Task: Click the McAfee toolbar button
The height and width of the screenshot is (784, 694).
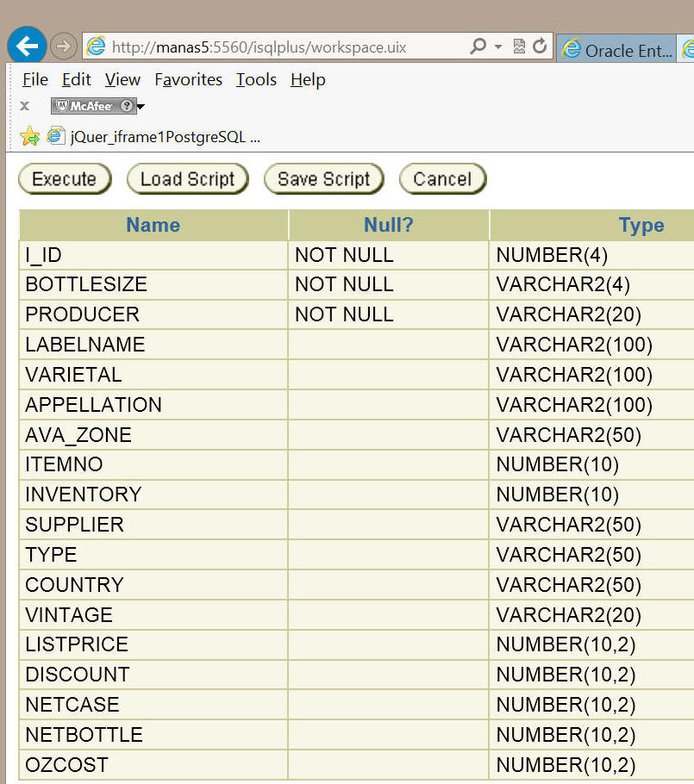Action: [93, 106]
